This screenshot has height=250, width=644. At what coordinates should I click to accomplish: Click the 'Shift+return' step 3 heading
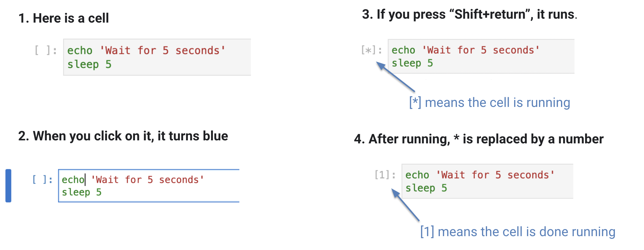point(469,14)
